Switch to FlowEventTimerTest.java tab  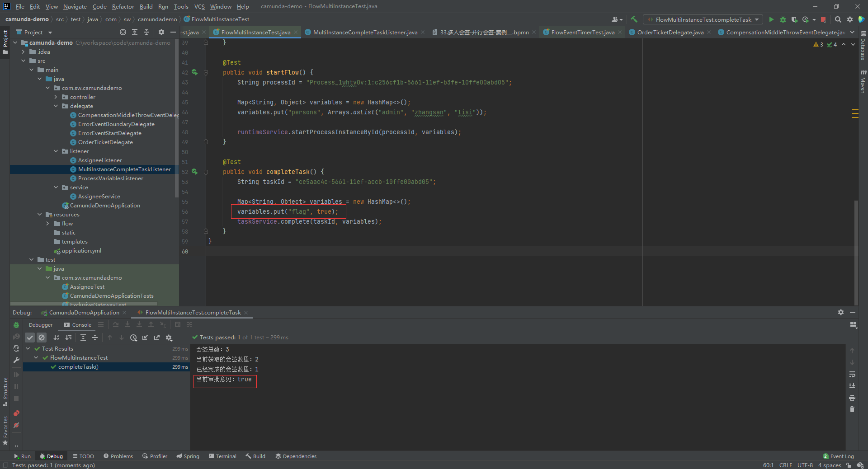582,32
